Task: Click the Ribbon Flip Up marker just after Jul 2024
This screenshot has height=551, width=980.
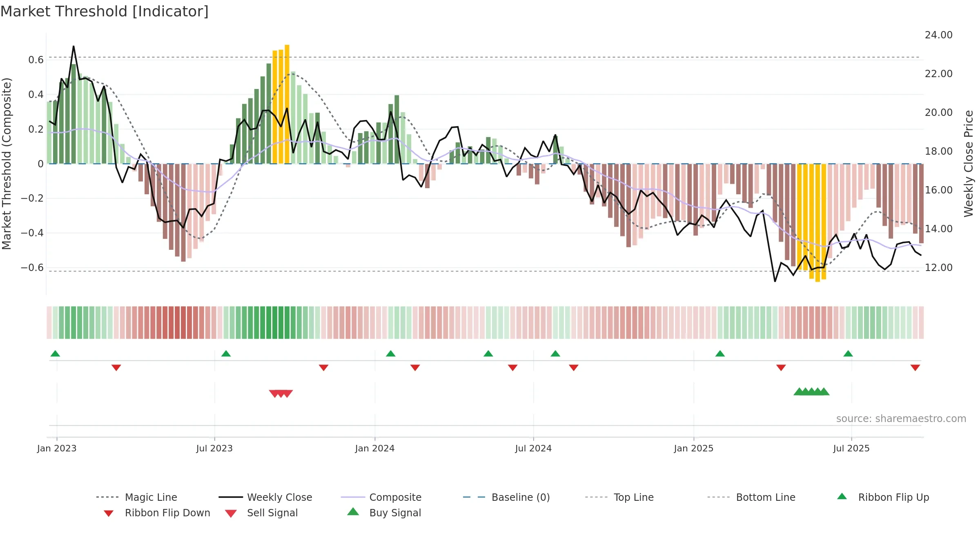Action: point(555,353)
